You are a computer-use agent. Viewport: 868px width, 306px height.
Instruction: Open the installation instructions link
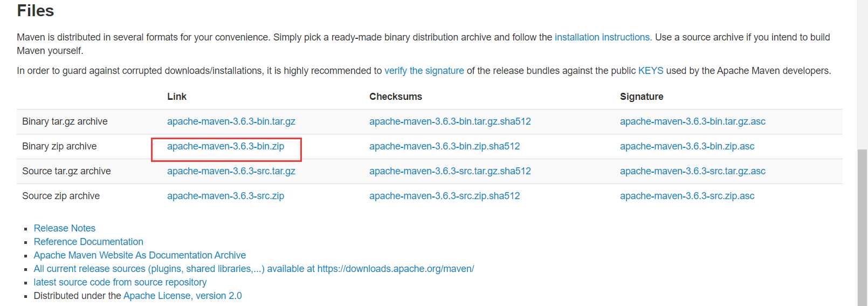click(602, 37)
